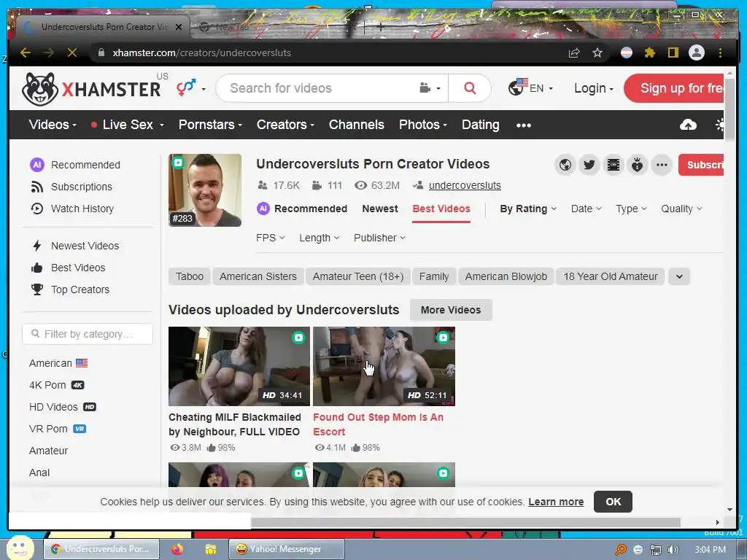
Task: Open the EN language dropdown
Action: pos(530,88)
